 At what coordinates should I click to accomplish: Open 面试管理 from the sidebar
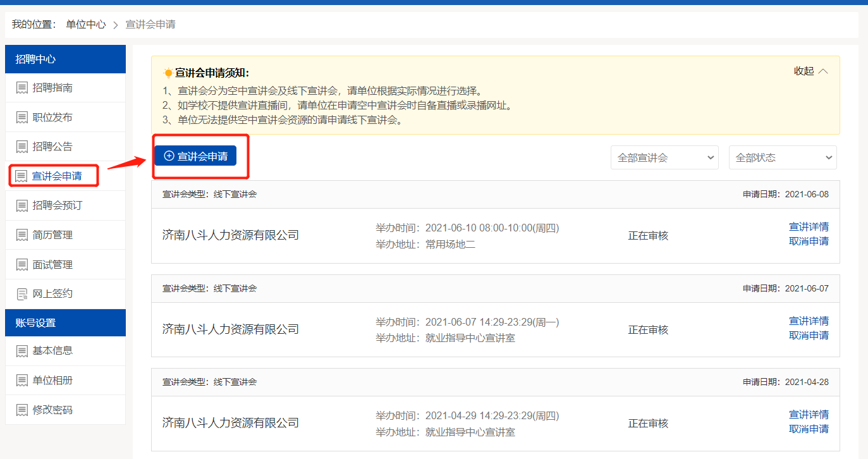pyautogui.click(x=66, y=264)
